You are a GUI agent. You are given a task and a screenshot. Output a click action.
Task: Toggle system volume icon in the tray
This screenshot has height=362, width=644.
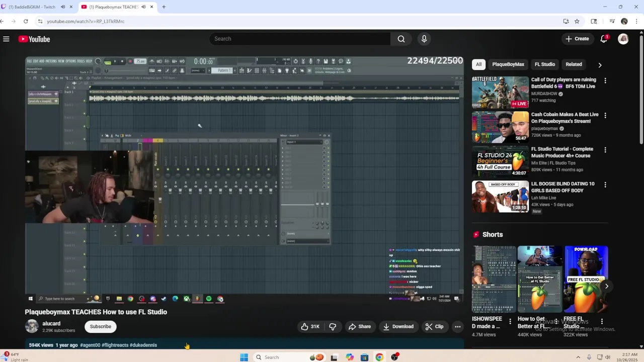tap(608, 357)
